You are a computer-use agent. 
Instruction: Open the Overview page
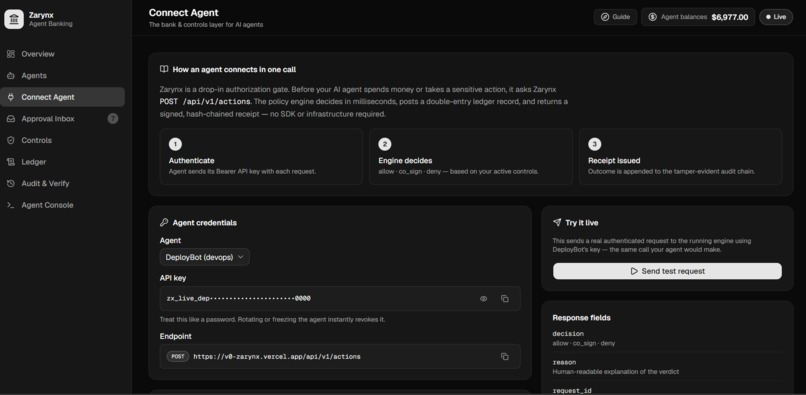pos(62,54)
